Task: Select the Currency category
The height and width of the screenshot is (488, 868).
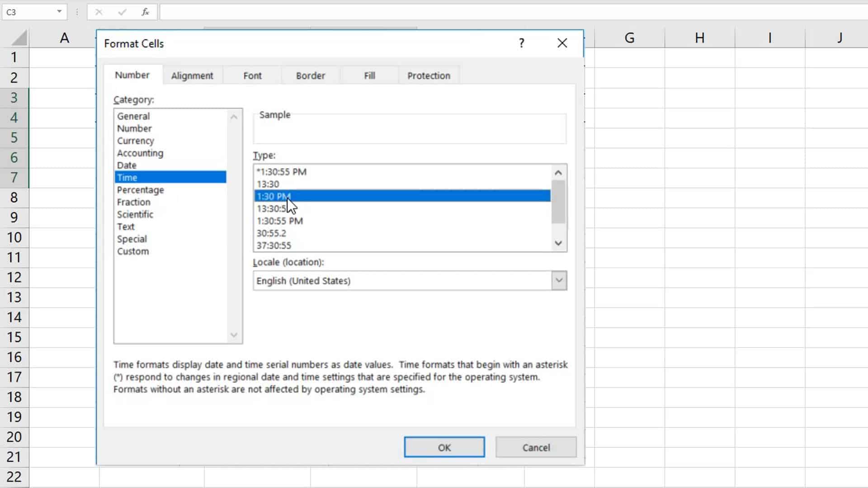Action: pyautogui.click(x=135, y=141)
